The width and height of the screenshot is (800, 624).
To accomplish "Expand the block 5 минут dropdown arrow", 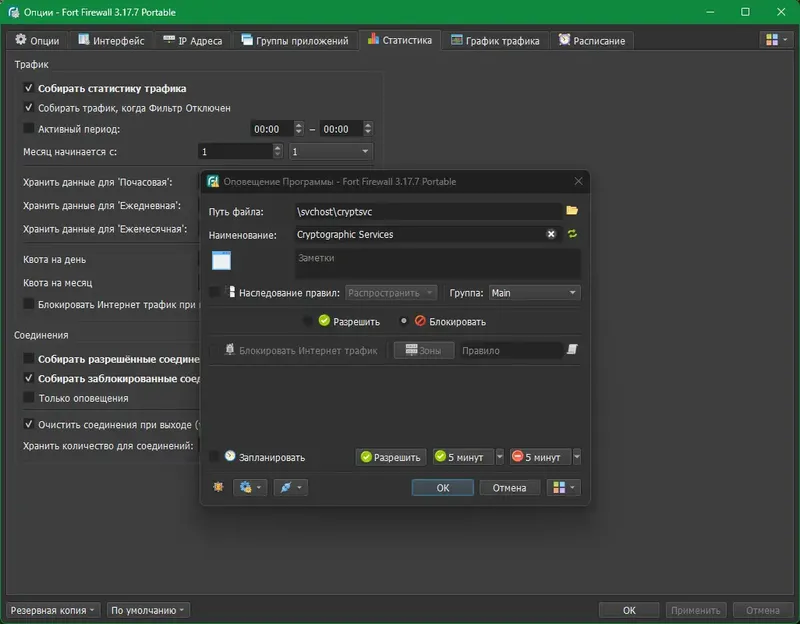I will coord(577,457).
